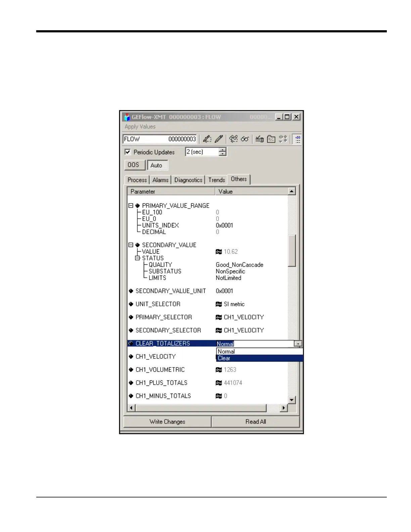
Task: Select the QUALITY tree row
Action: coord(160,265)
